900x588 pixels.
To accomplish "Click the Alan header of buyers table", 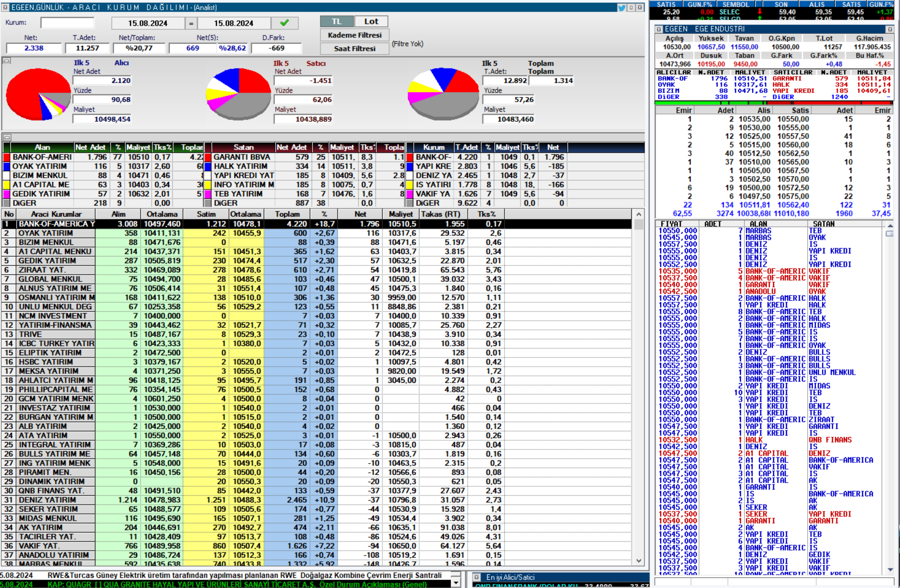I will (42, 147).
